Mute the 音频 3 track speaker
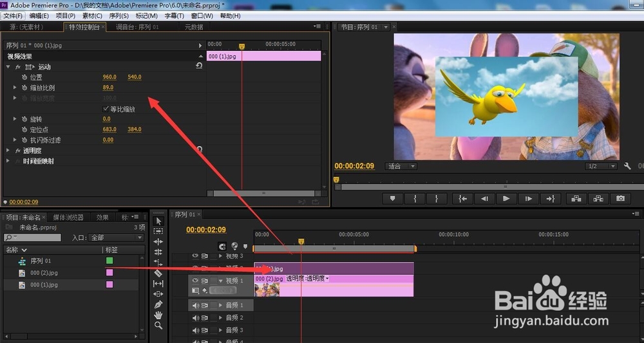Image resolution: width=644 pixels, height=343 pixels. click(196, 330)
